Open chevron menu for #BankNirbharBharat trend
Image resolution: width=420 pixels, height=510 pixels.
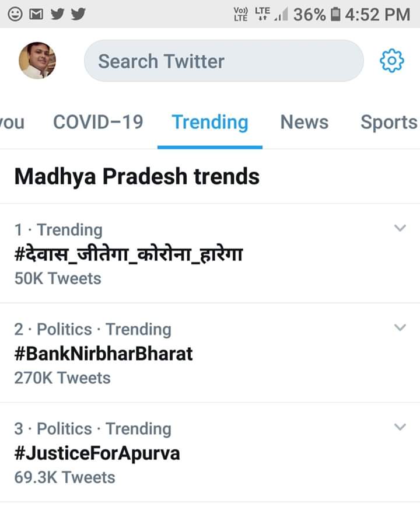pos(400,327)
